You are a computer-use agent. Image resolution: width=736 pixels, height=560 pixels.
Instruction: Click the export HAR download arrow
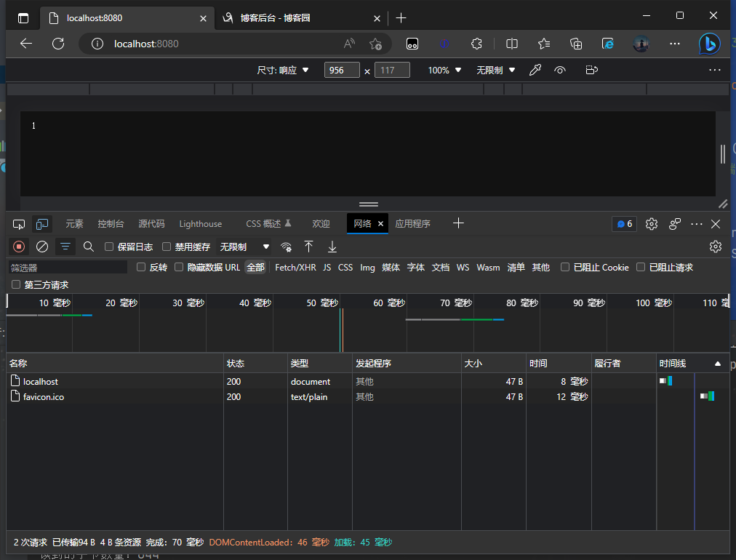point(332,247)
